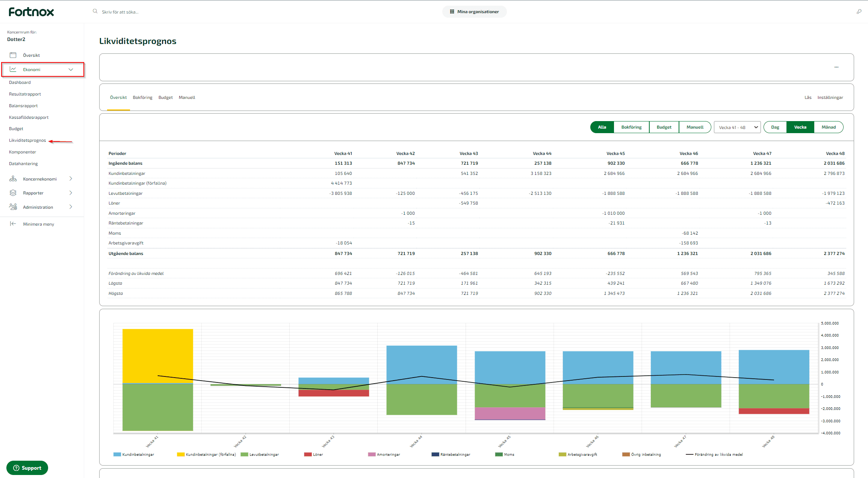Click the Översikt sidebar panel icon
This screenshot has width=868, height=478.
(13, 55)
